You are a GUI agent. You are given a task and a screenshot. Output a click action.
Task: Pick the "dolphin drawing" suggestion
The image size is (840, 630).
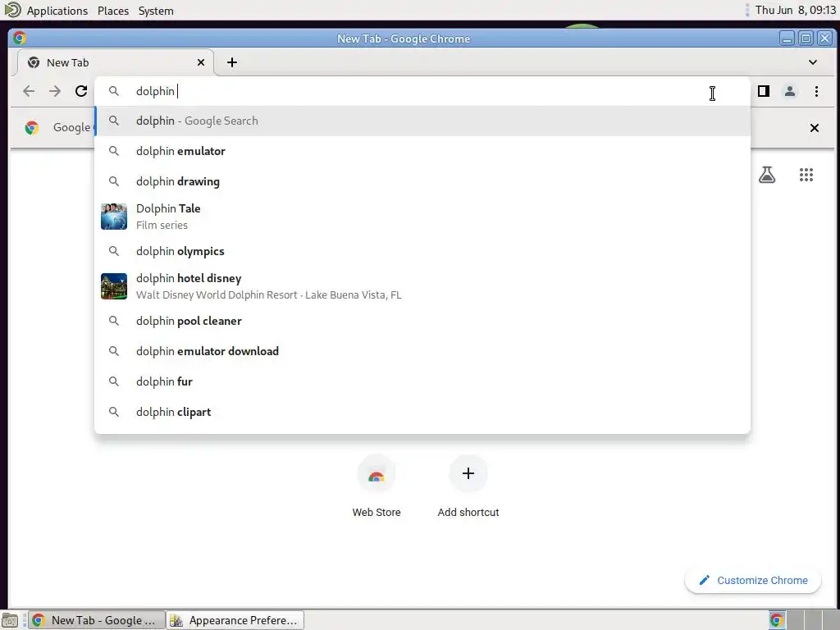tap(422, 181)
